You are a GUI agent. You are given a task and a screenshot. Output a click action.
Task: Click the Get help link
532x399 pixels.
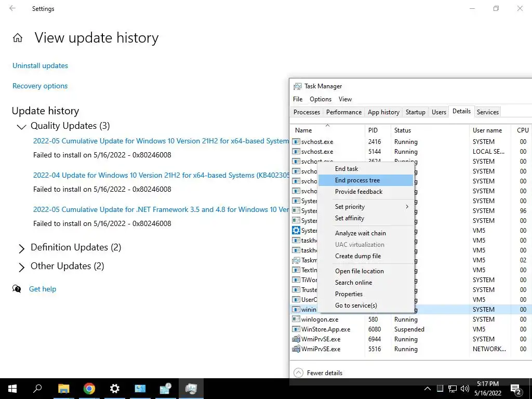pyautogui.click(x=43, y=289)
